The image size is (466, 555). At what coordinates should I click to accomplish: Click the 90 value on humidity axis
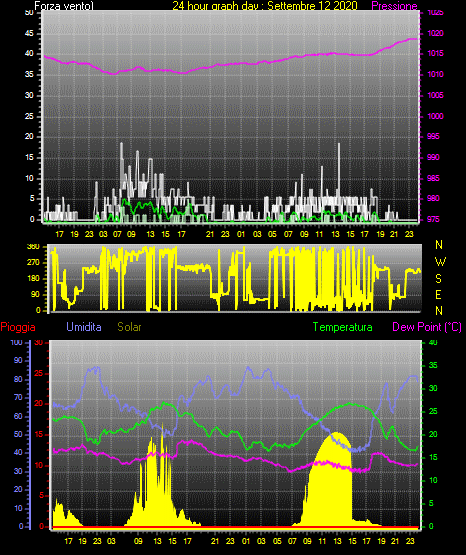click(x=18, y=360)
